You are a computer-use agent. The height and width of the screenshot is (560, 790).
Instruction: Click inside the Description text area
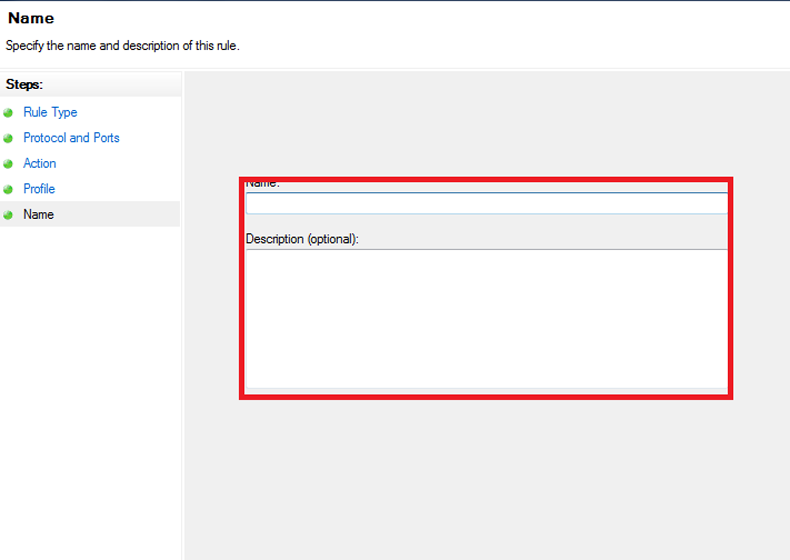click(486, 315)
